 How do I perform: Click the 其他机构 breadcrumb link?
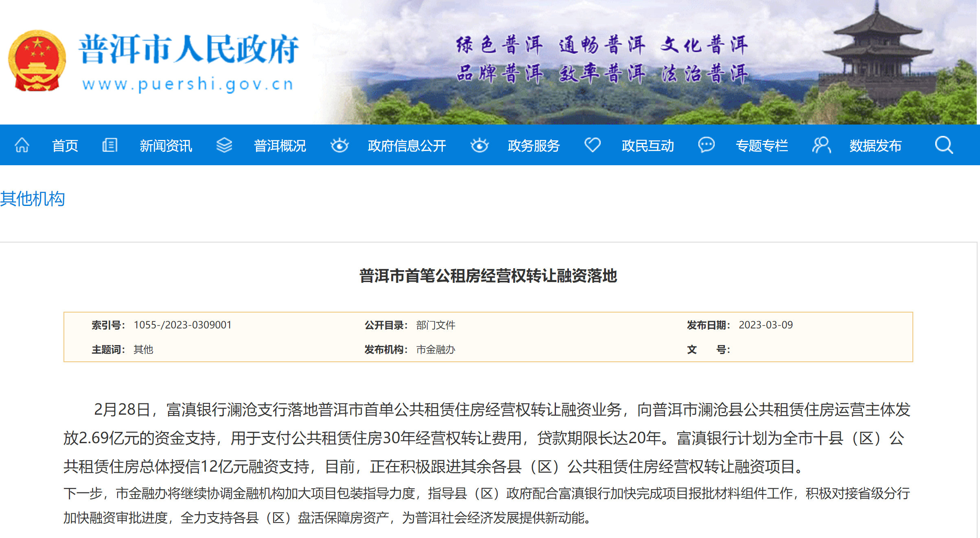(33, 199)
